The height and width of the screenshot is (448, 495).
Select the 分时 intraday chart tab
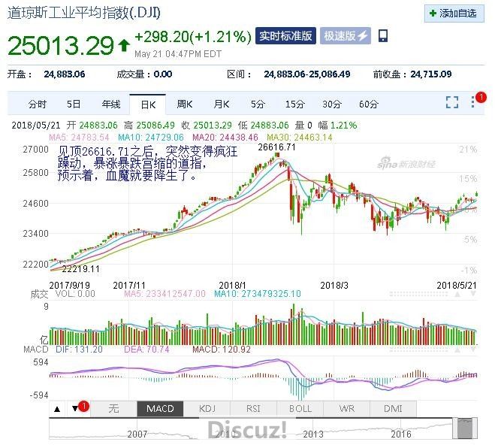38,104
